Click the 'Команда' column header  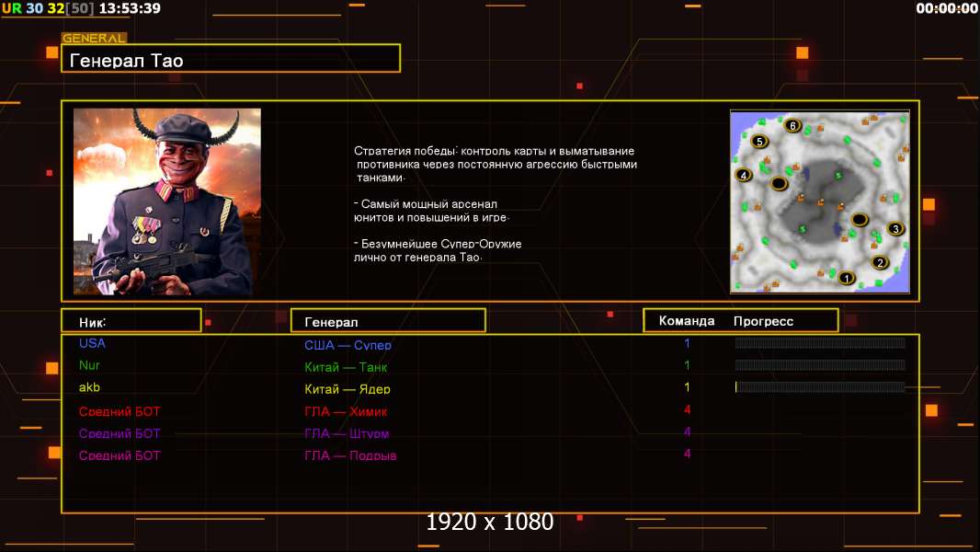(686, 321)
